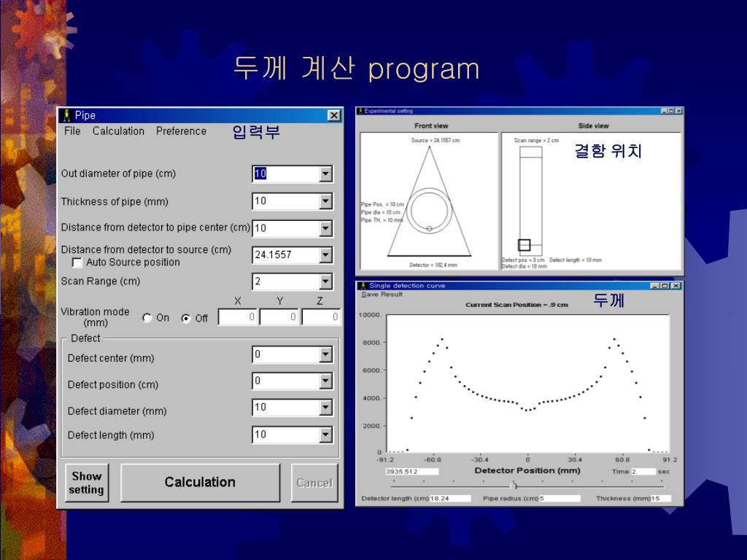Click the 'Scan range = 2 cm' label
This screenshot has width=747, height=560.
click(536, 141)
